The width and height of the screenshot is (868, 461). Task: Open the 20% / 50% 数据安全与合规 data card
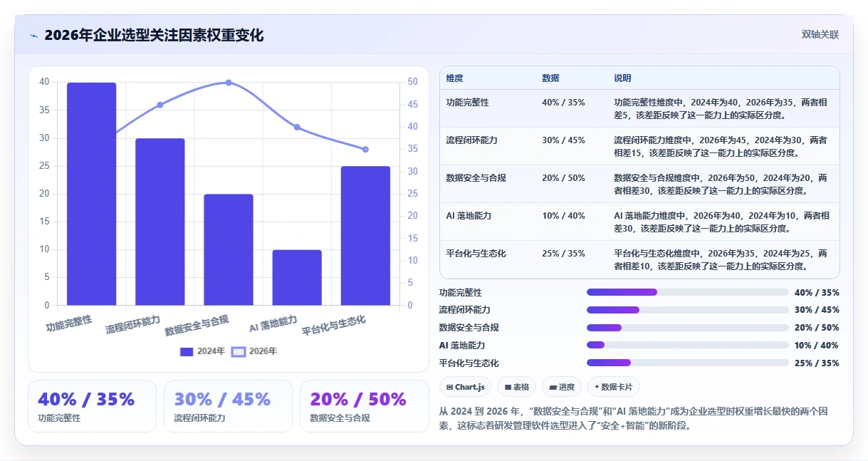pyautogui.click(x=364, y=406)
